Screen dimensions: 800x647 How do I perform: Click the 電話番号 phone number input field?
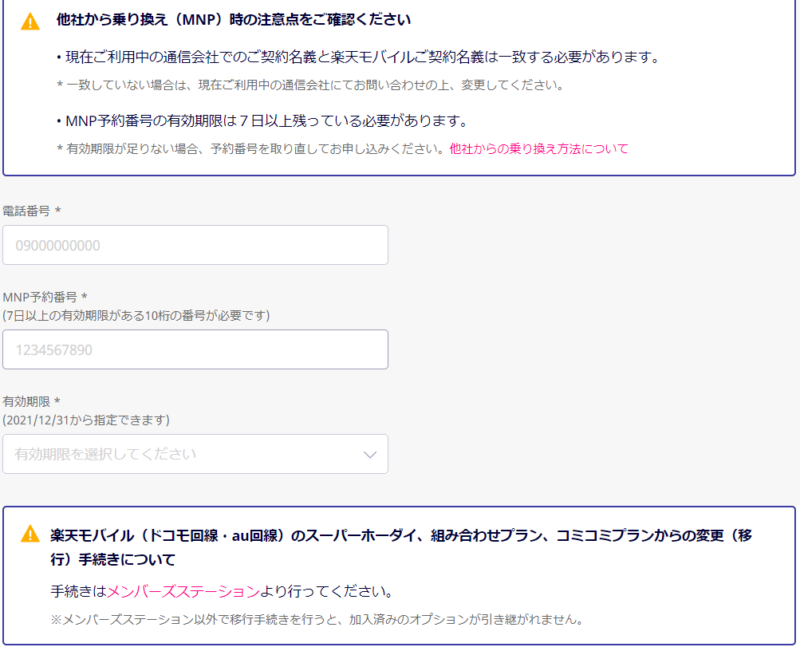click(195, 245)
